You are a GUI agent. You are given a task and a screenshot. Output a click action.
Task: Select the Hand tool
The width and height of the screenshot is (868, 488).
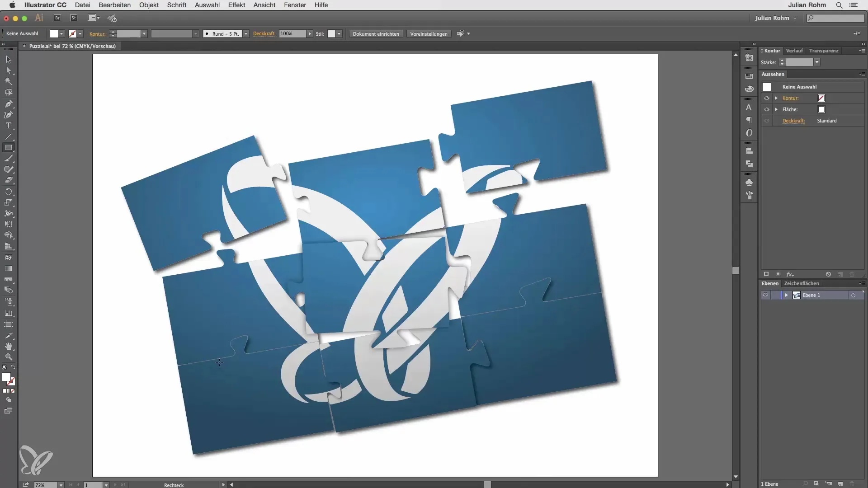(x=9, y=346)
